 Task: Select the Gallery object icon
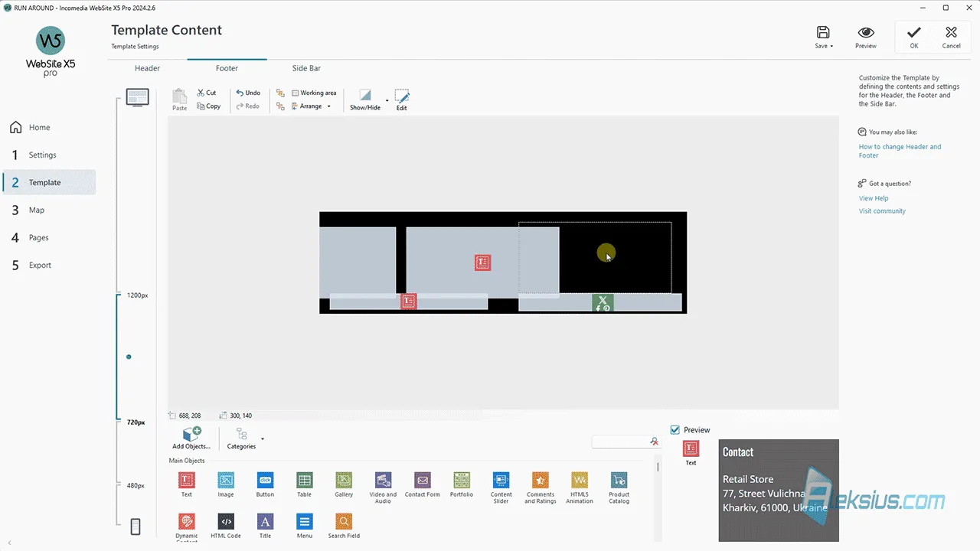pos(344,484)
